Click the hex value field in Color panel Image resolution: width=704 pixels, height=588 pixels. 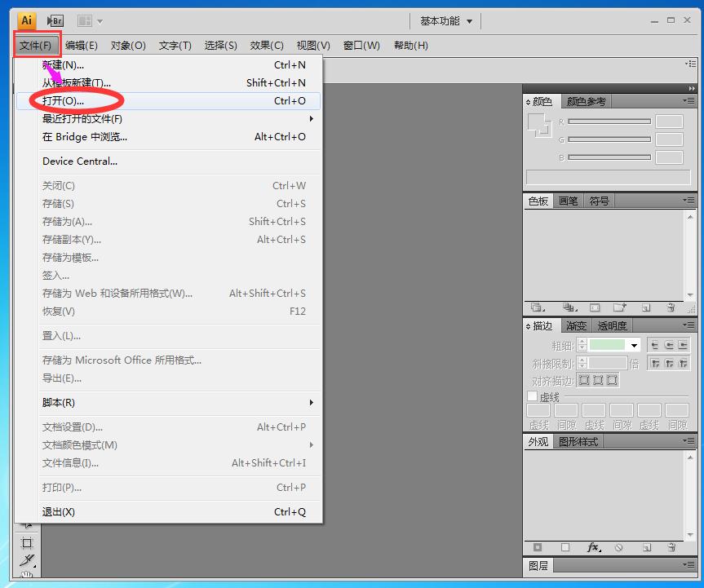click(x=608, y=176)
